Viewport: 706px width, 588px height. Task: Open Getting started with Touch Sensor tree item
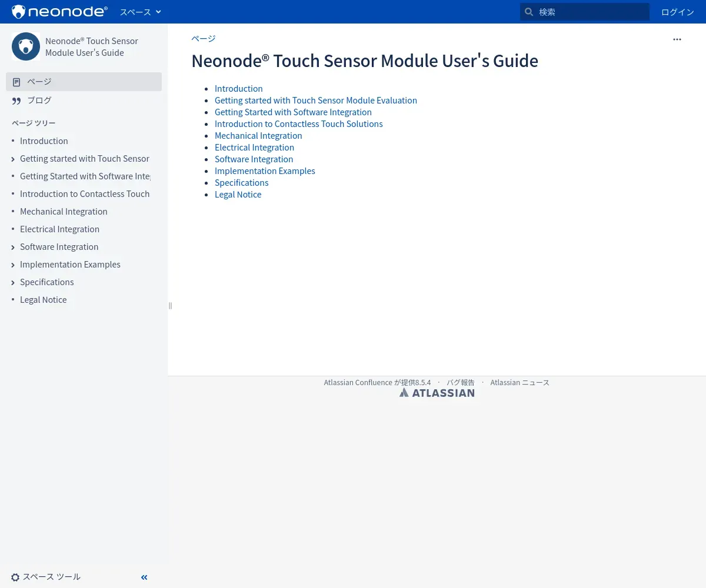point(85,158)
